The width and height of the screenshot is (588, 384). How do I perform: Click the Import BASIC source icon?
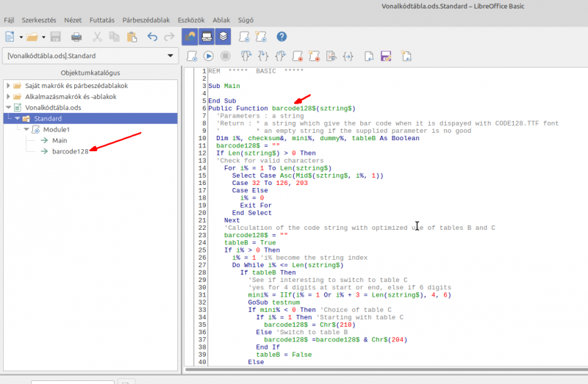pyautogui.click(x=369, y=57)
